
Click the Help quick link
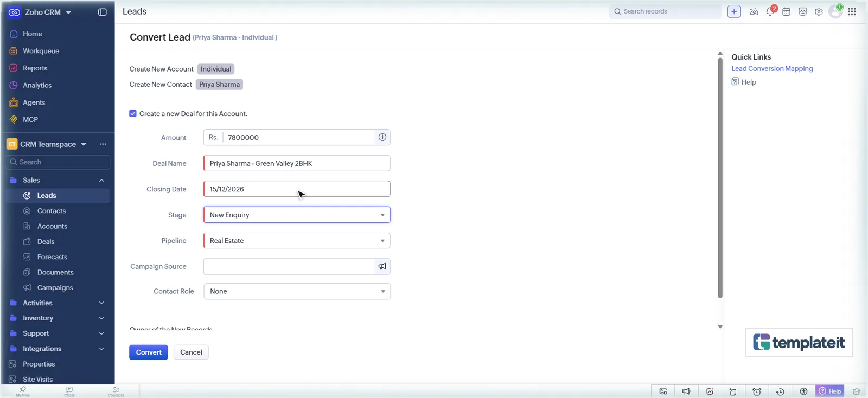[744, 82]
